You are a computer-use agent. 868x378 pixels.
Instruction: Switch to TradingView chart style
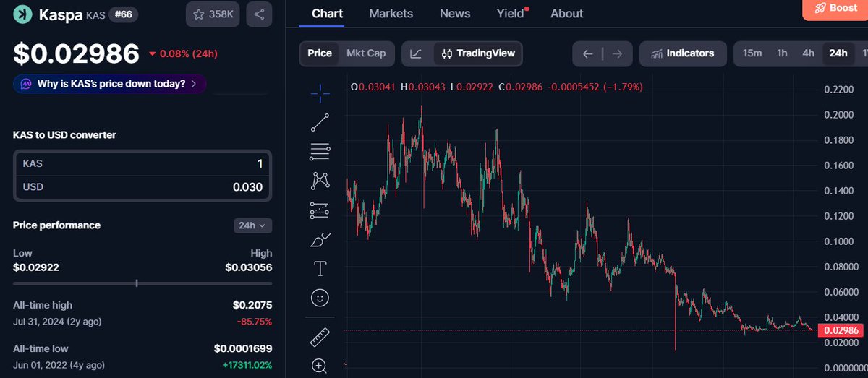tap(477, 53)
